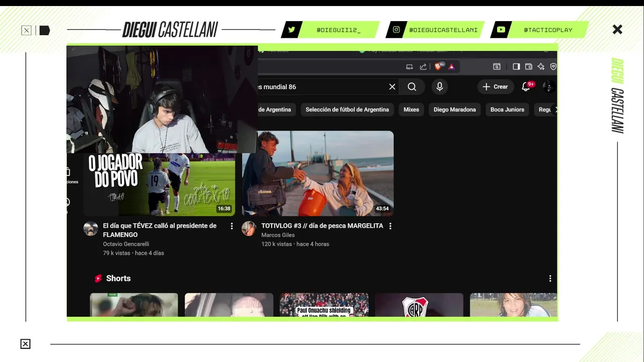
Task: Open the Shorts section three-dot menu
Action: (x=550, y=279)
